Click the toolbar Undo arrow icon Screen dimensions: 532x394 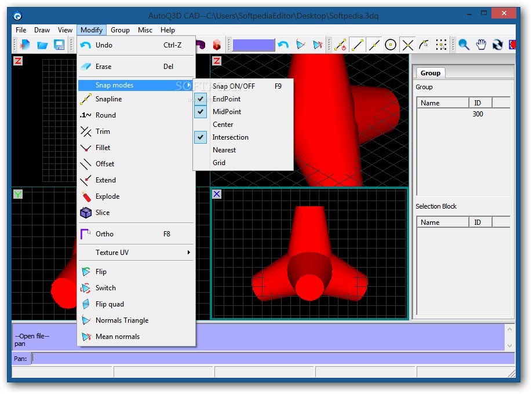(x=283, y=45)
